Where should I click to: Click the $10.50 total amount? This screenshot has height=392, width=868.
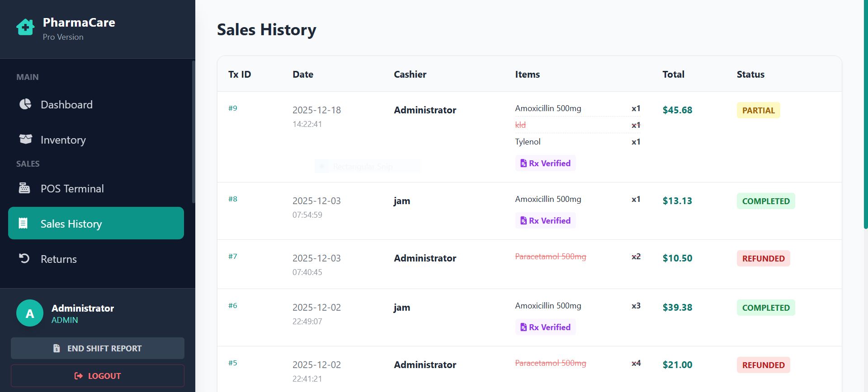click(677, 258)
